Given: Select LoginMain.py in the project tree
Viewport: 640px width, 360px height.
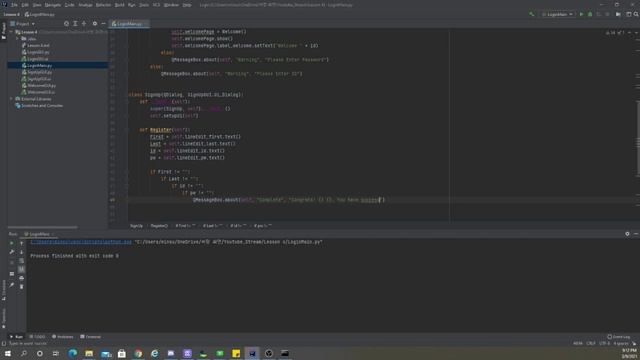Looking at the screenshot, I should click(58, 65).
